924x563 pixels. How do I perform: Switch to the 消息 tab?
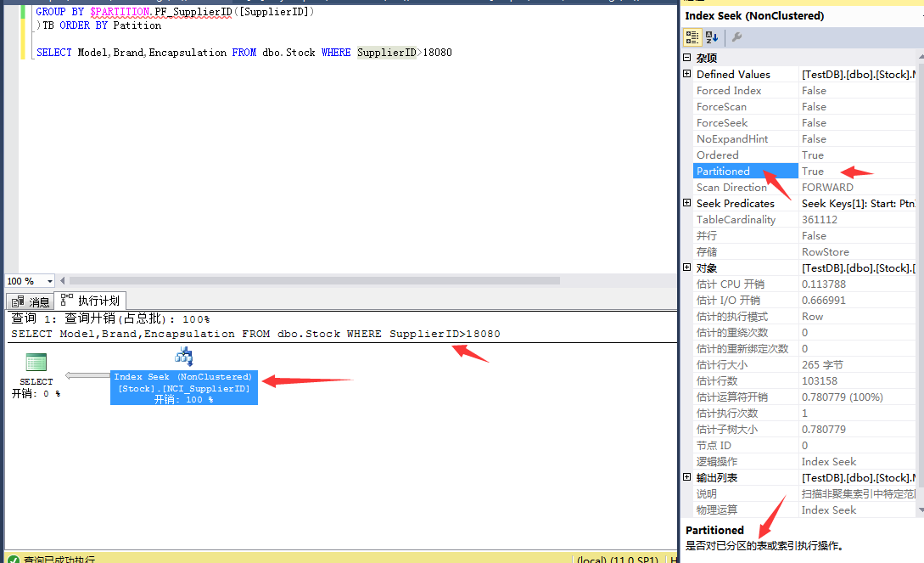point(31,301)
